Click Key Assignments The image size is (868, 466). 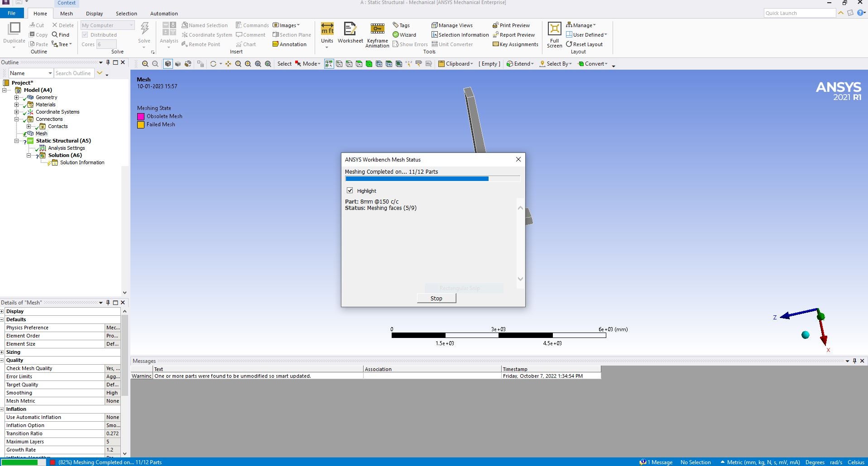[515, 44]
